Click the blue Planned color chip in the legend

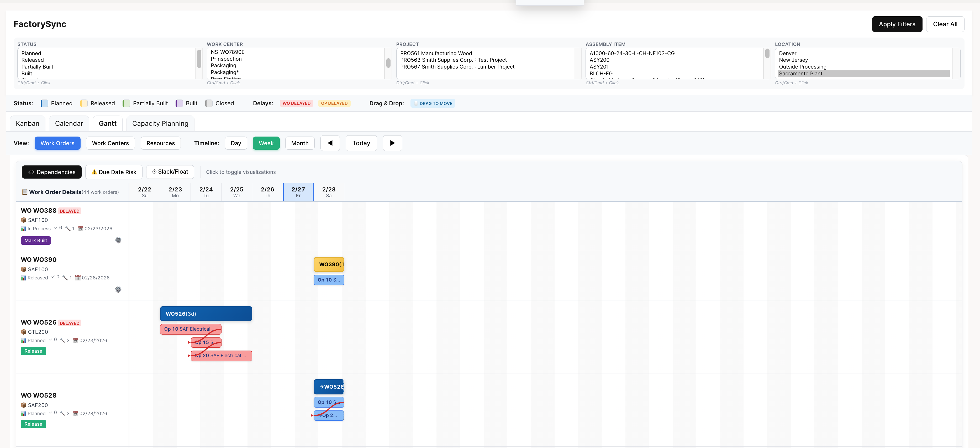pos(45,103)
